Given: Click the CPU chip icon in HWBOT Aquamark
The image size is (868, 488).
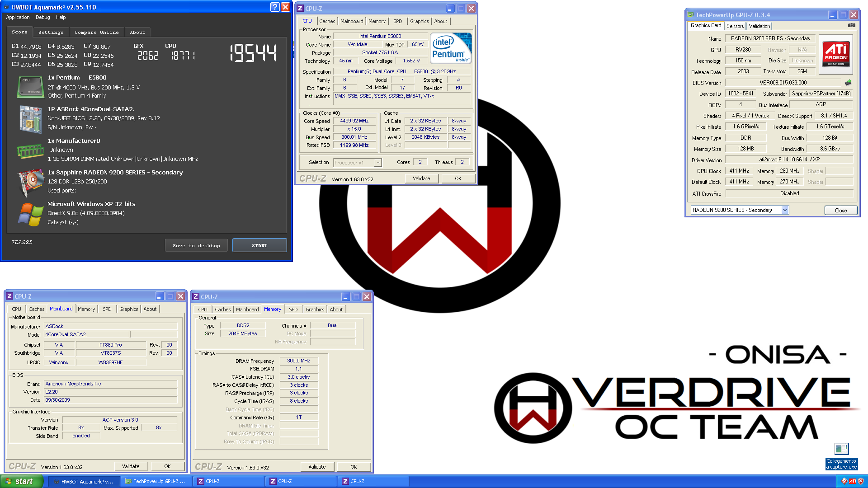Looking at the screenshot, I should click(30, 87).
